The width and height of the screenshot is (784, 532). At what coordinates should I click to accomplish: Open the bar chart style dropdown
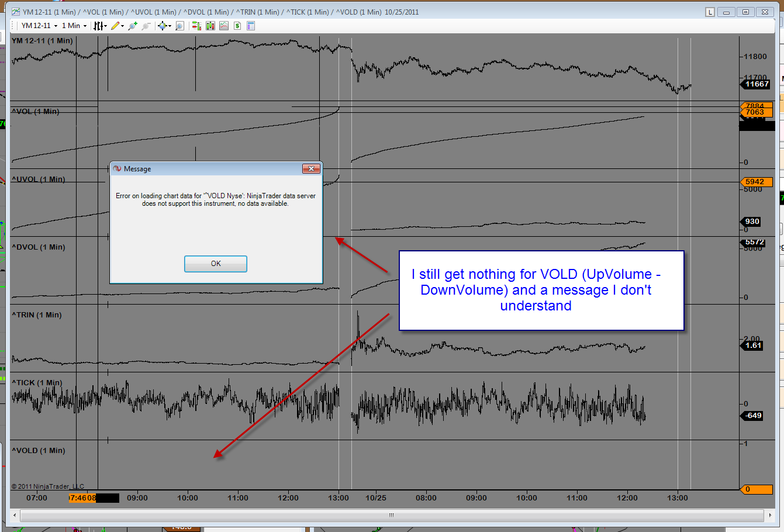pyautogui.click(x=100, y=26)
